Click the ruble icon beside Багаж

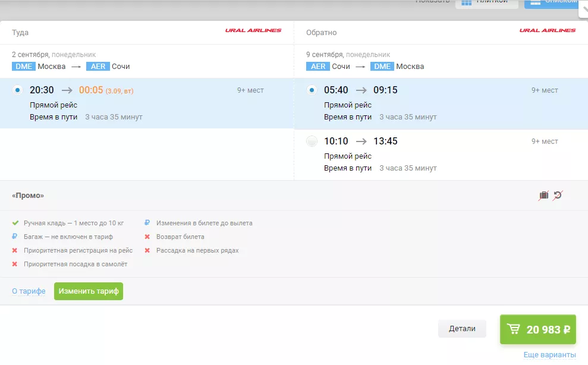[x=15, y=237]
